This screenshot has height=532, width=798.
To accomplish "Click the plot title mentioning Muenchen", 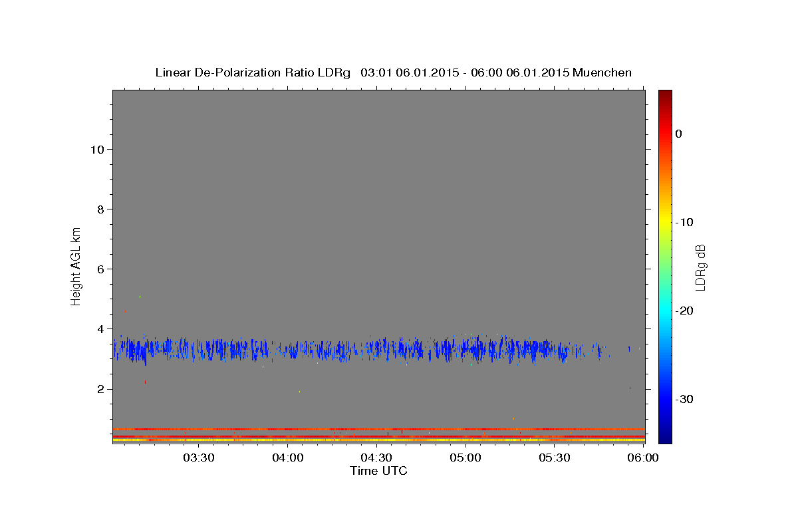I will [x=393, y=72].
